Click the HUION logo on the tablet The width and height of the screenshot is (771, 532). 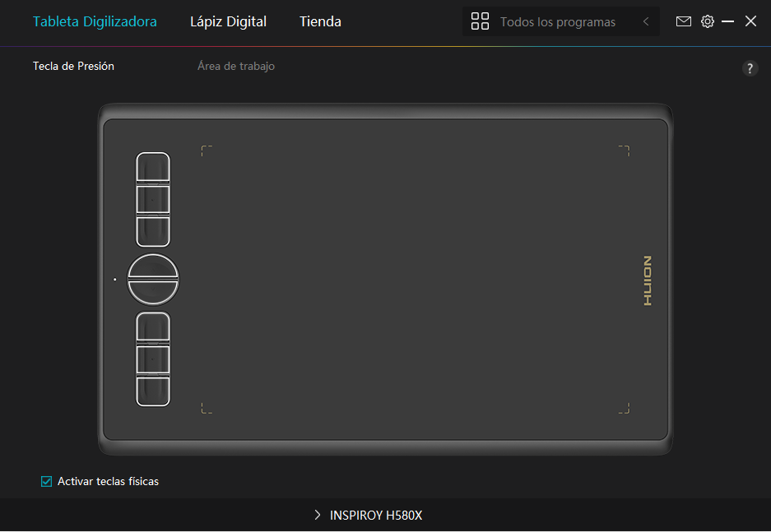648,280
